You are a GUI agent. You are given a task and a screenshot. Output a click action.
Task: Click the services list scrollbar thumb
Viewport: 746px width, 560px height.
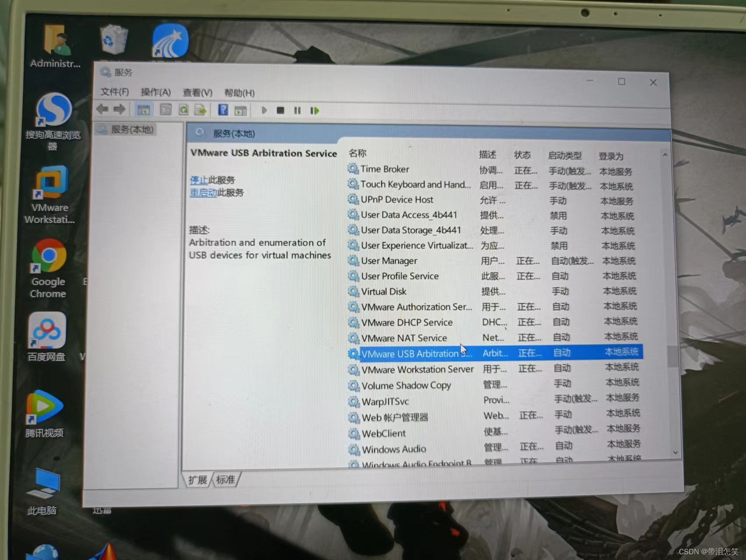673,356
